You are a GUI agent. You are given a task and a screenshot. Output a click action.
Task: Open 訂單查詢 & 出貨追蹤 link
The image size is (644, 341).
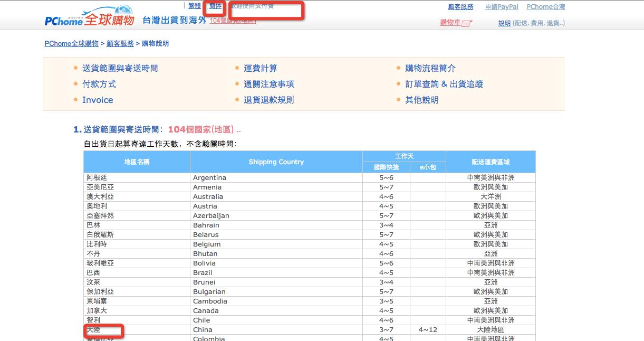pos(444,84)
